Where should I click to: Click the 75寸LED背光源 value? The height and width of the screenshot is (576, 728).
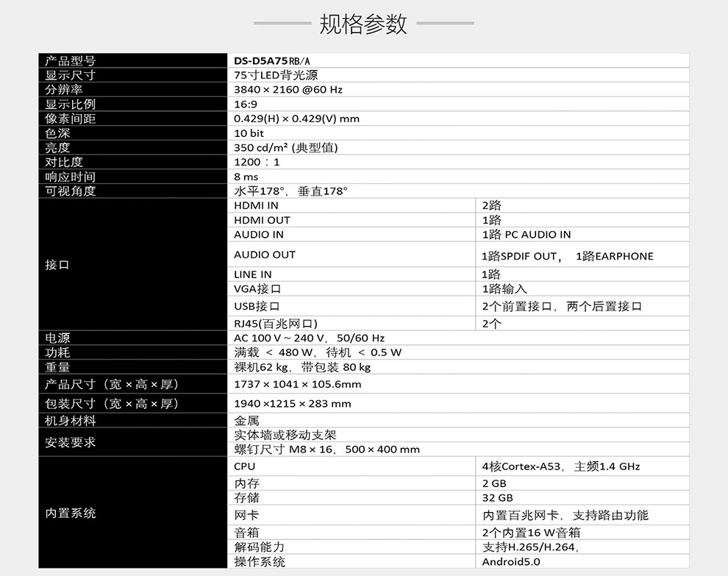coord(276,75)
